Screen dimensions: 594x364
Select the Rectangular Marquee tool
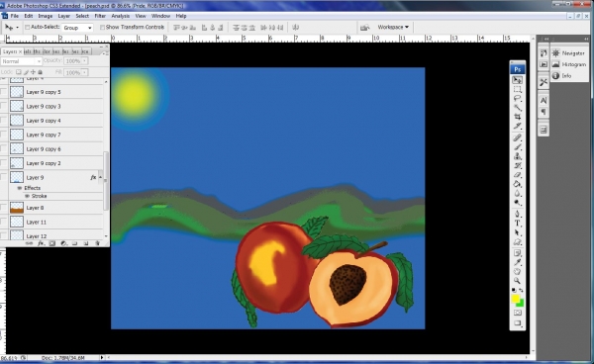(x=518, y=89)
